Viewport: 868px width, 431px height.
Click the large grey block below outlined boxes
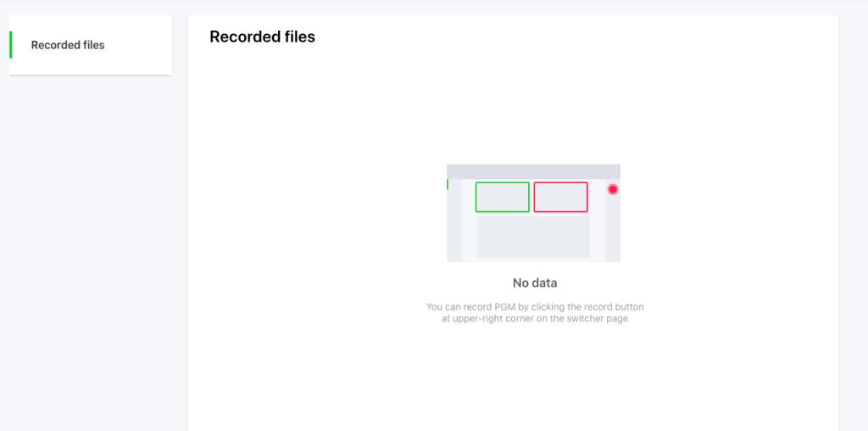pyautogui.click(x=533, y=237)
